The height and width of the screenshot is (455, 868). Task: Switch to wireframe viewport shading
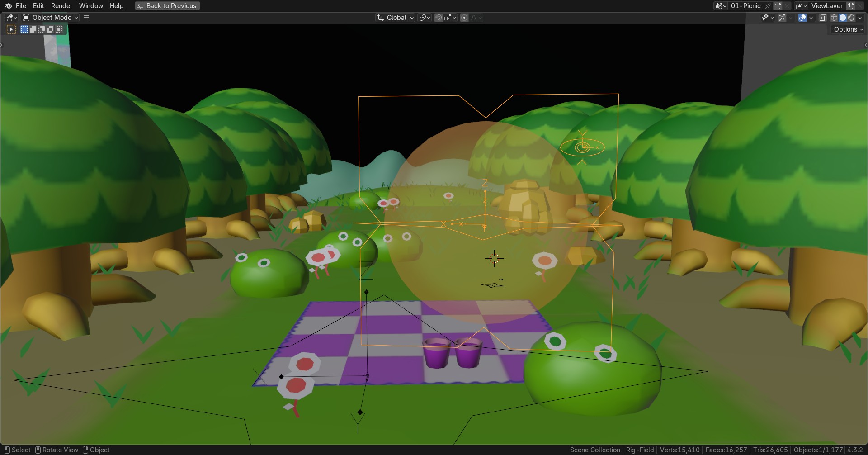[x=834, y=18]
